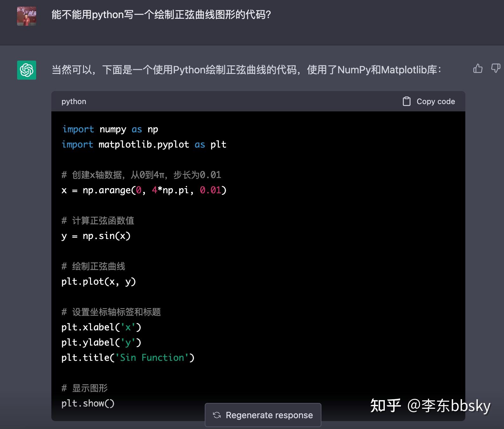Click the regenerate arrows icon
The height and width of the screenshot is (429, 504).
click(217, 415)
